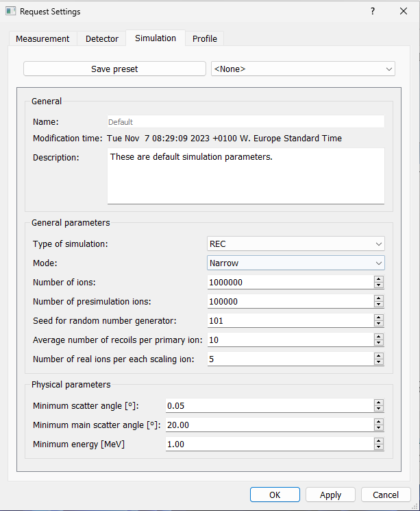Click into the Description text box

click(246, 176)
